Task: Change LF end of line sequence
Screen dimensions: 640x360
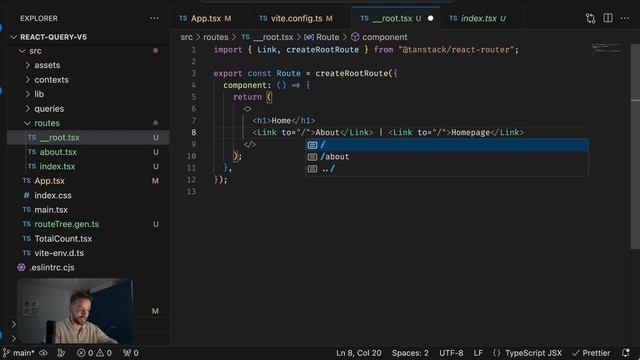Action: click(x=478, y=353)
